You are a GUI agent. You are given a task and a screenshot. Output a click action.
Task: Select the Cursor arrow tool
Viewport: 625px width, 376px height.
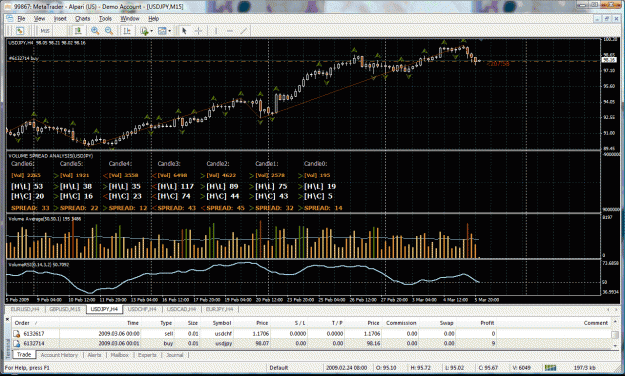click(x=184, y=31)
